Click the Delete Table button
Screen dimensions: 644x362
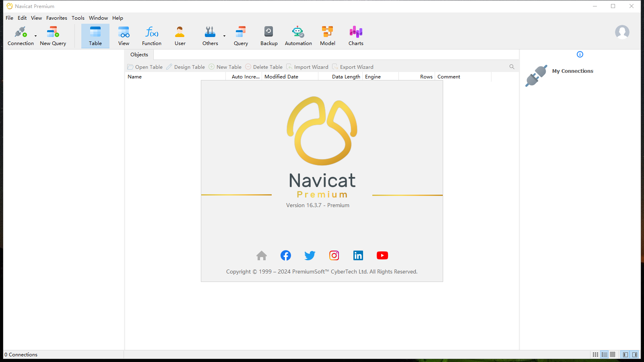click(264, 67)
